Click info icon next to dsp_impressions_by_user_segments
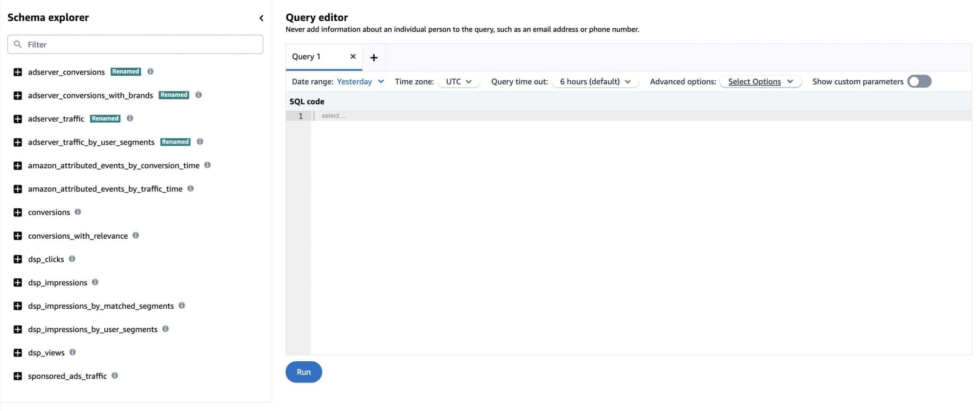Screen dimensions: 980x411 165,329
